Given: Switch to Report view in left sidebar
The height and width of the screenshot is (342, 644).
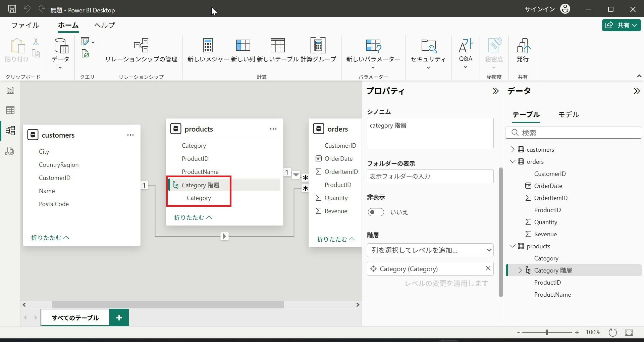Looking at the screenshot, I should tap(10, 90).
